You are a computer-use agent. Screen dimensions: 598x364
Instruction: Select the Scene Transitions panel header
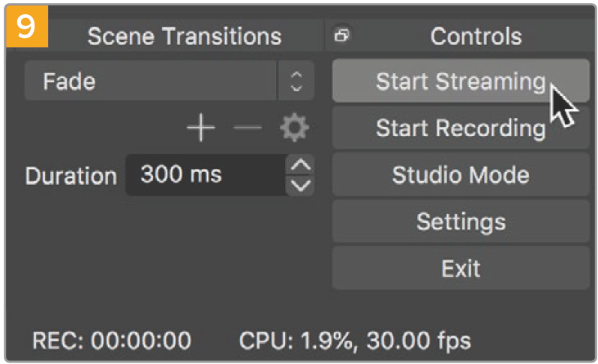185,36
